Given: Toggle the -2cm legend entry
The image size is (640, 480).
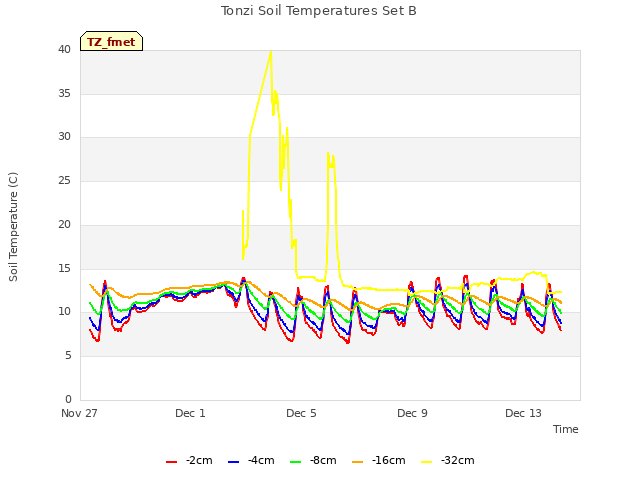Looking at the screenshot, I should [x=189, y=461].
